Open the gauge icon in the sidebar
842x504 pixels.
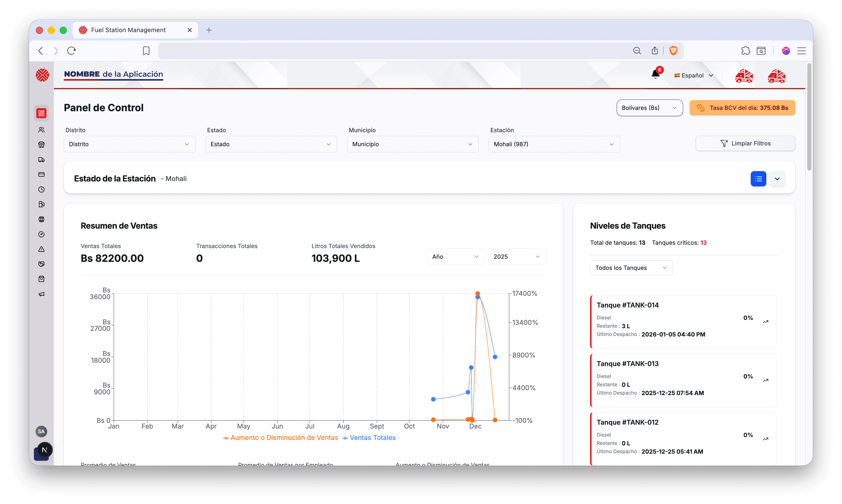41,234
